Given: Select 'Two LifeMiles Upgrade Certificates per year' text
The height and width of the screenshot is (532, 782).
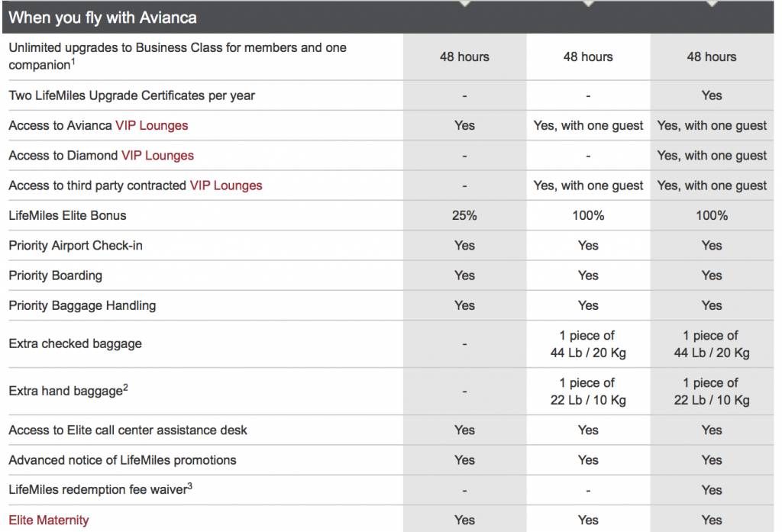Looking at the screenshot, I should click(x=131, y=95).
